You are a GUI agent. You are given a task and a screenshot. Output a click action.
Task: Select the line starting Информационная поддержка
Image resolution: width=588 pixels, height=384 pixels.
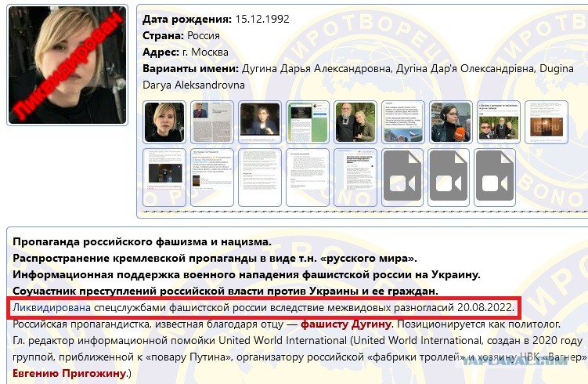[247, 275]
